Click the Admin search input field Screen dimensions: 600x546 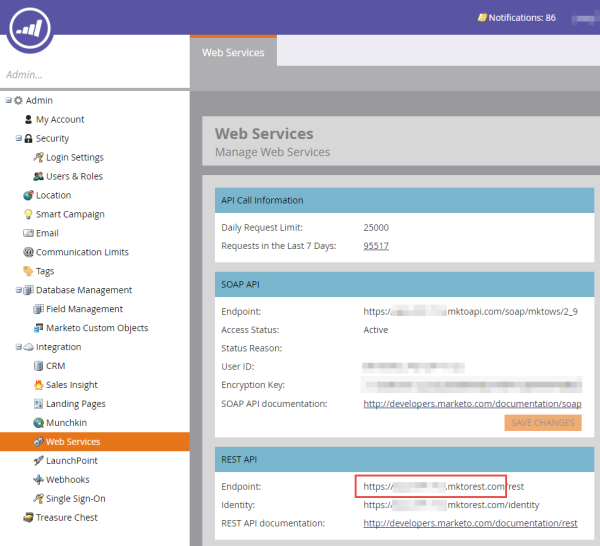[x=95, y=75]
